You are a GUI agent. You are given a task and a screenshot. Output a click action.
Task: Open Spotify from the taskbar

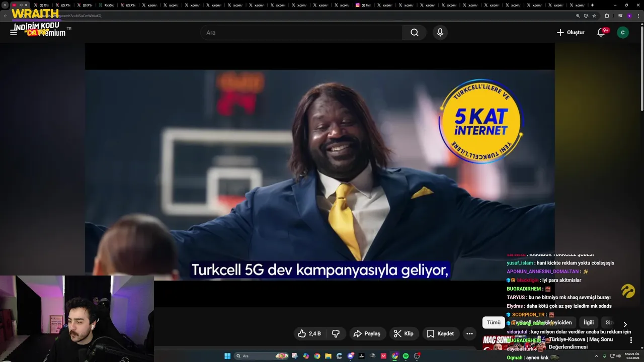tap(406, 356)
